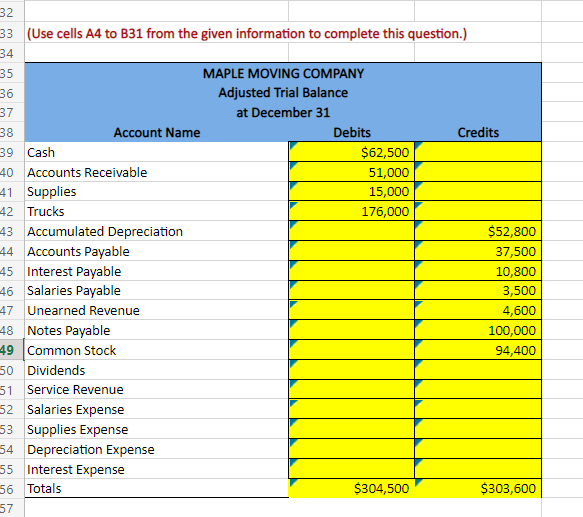Select the empty Dividends debit cell
583x517 pixels.
(x=351, y=370)
